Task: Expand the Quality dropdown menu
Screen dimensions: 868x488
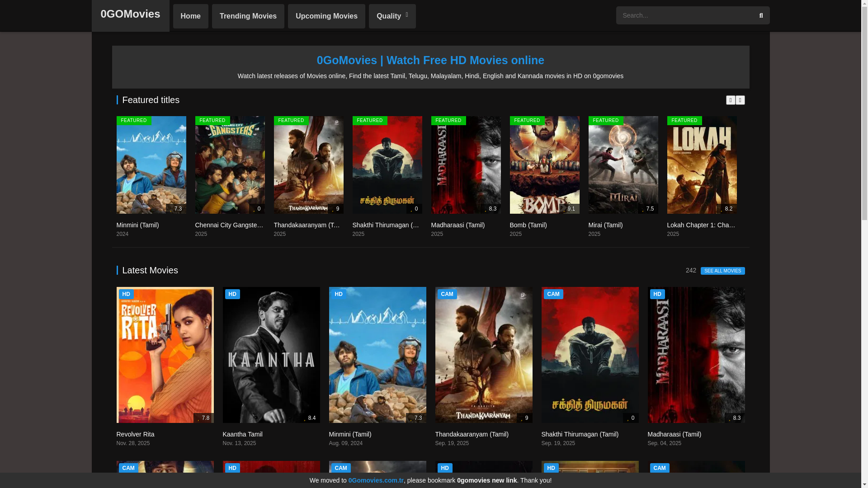Action: [x=392, y=16]
